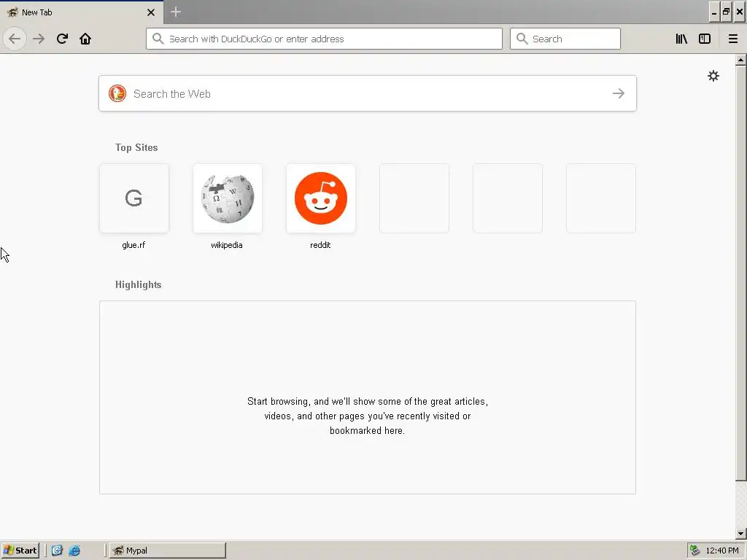This screenshot has width=747, height=560.
Task: Click the page's vertical scrollbar down arrow
Action: 740,534
